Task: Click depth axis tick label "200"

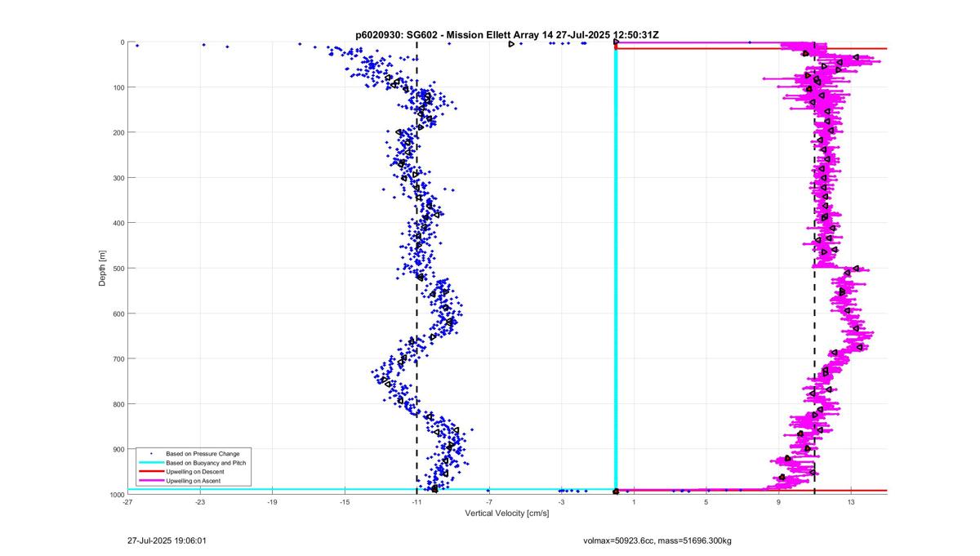Action: coord(118,132)
